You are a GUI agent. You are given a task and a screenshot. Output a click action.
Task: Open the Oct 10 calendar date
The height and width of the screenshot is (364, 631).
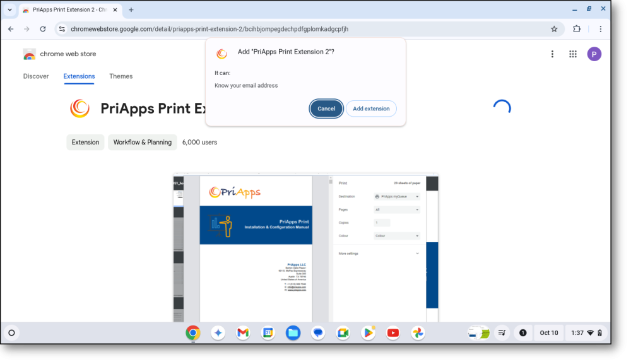tap(549, 332)
